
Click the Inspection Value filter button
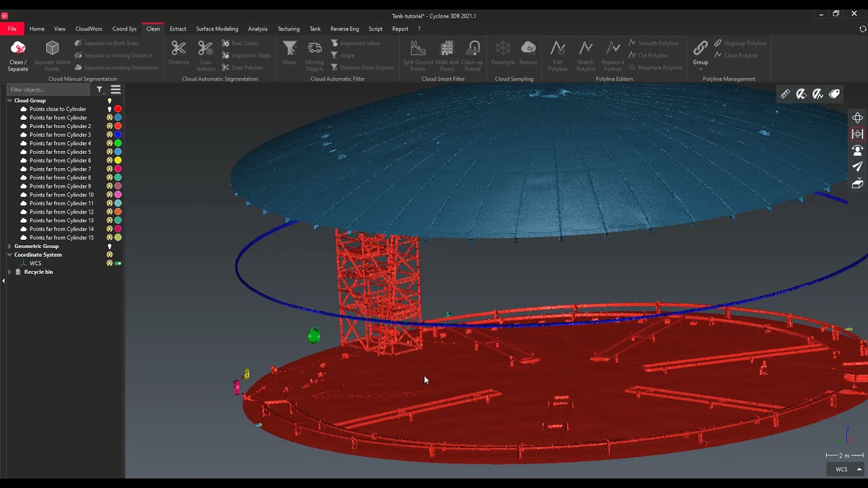coord(355,43)
